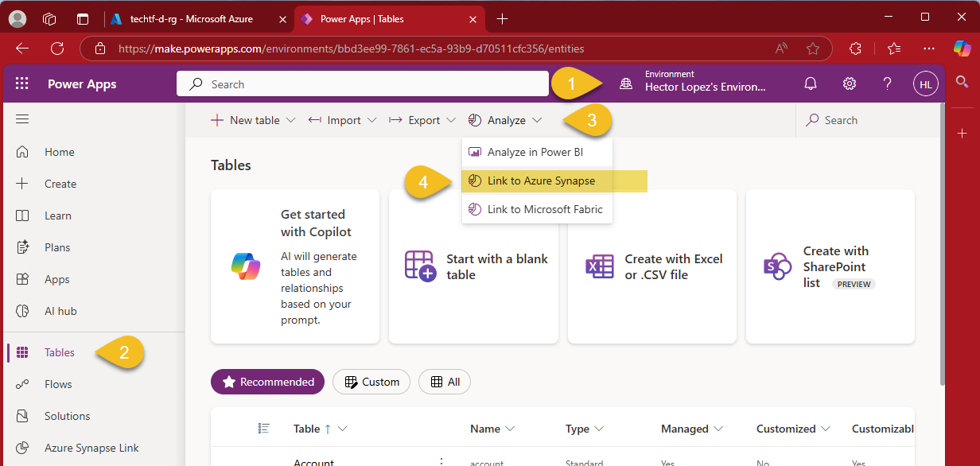
Task: Click Start with a blank table card
Action: point(473,266)
